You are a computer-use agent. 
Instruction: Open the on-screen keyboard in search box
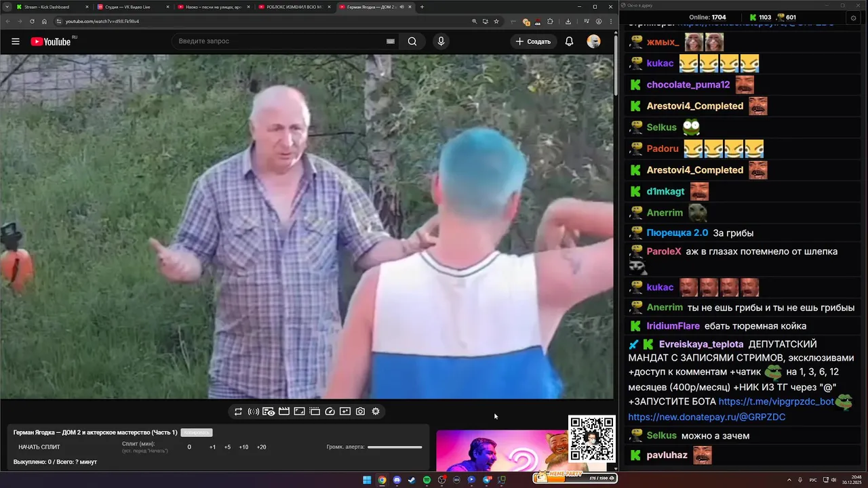pos(391,41)
